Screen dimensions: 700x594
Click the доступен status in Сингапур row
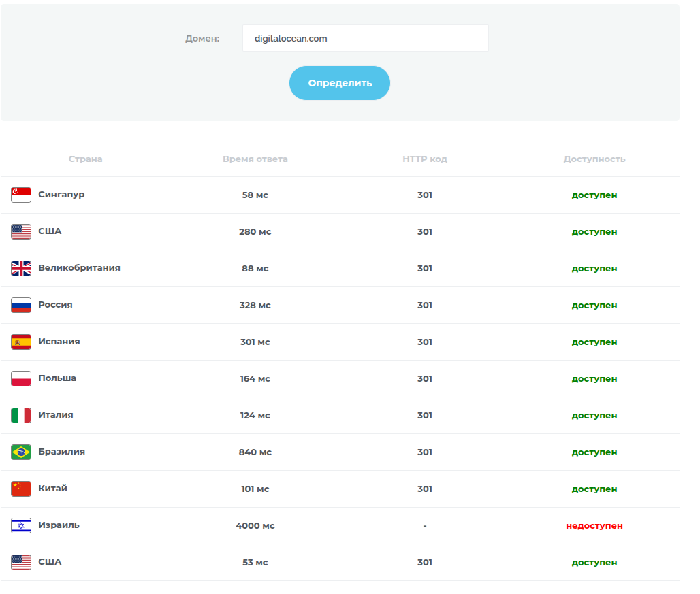point(594,195)
